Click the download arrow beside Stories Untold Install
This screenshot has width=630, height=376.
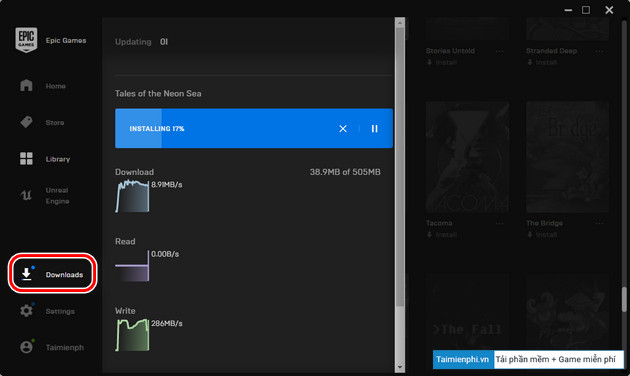click(430, 62)
